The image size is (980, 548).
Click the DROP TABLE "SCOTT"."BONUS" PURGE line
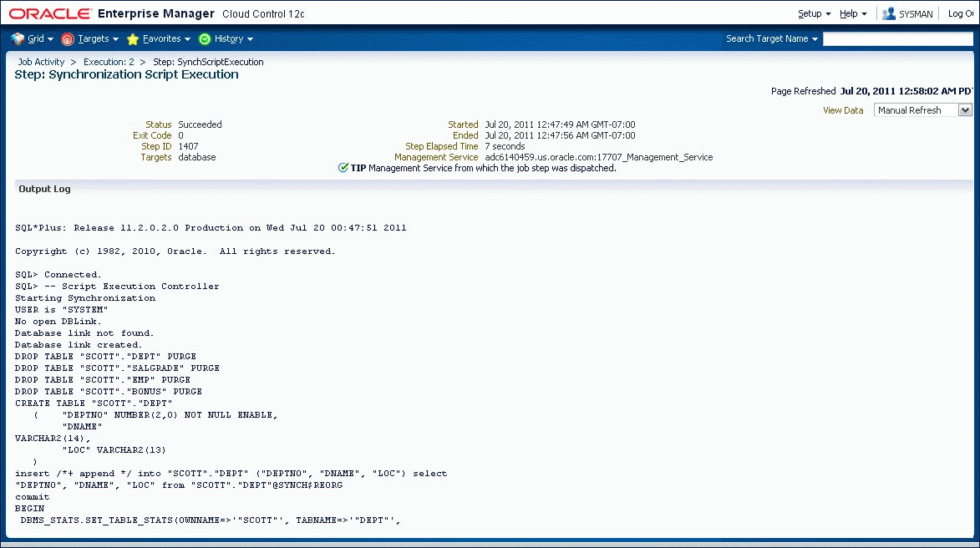(x=109, y=391)
